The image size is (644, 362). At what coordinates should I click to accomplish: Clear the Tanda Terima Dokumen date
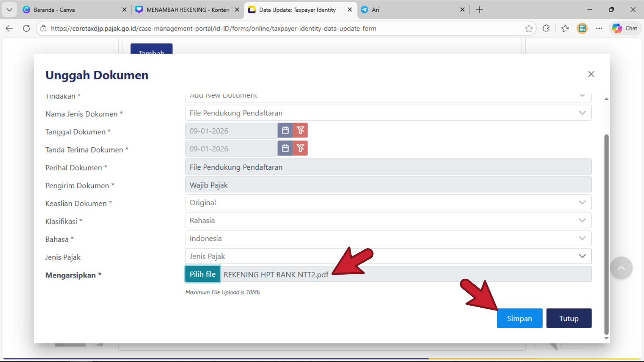pyautogui.click(x=300, y=148)
